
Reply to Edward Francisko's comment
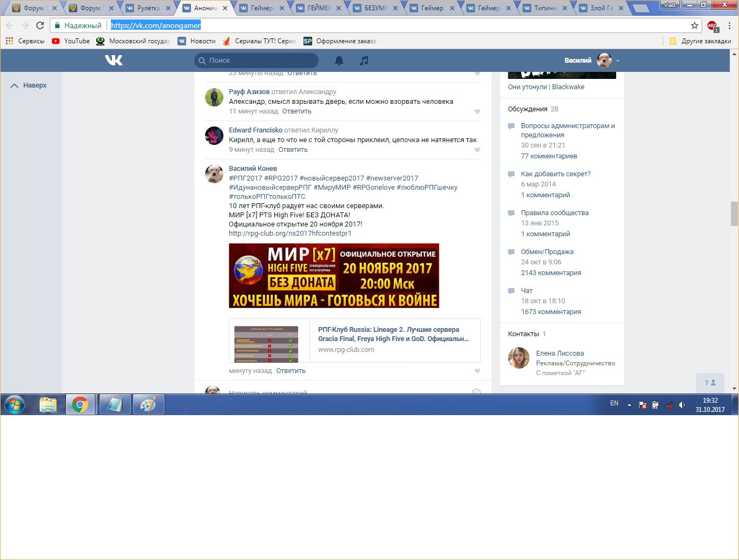(x=293, y=150)
